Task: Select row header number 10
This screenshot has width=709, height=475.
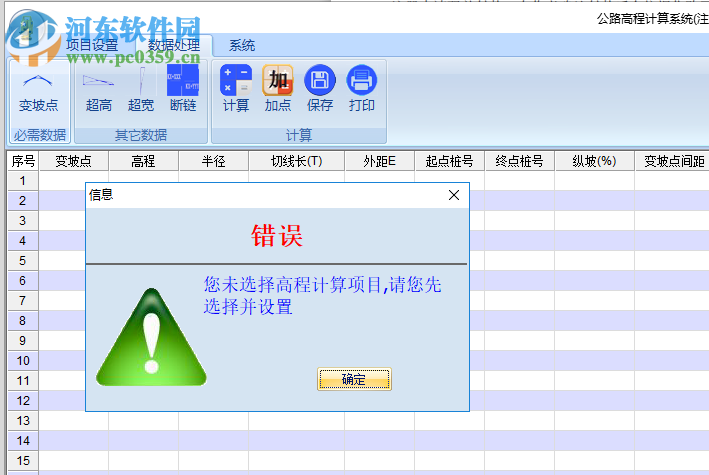Action: [23, 361]
